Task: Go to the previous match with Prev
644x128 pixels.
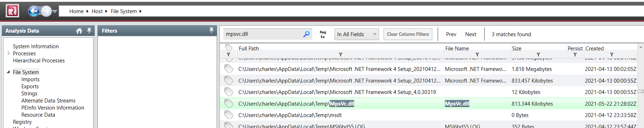Action: (451, 34)
